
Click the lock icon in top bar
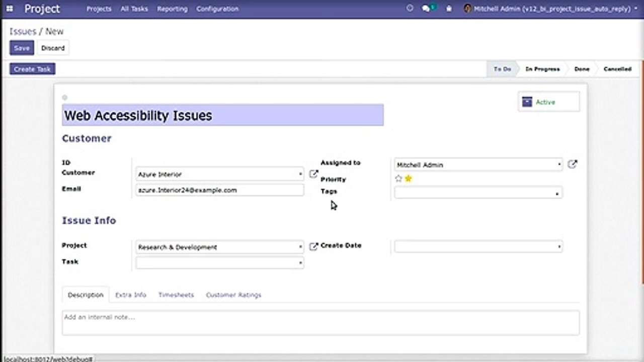pyautogui.click(x=449, y=9)
